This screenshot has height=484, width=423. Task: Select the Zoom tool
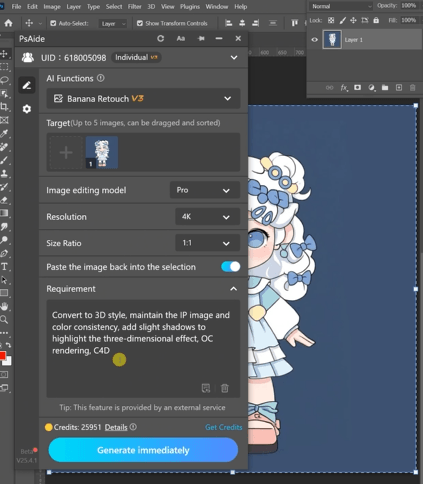point(4,320)
